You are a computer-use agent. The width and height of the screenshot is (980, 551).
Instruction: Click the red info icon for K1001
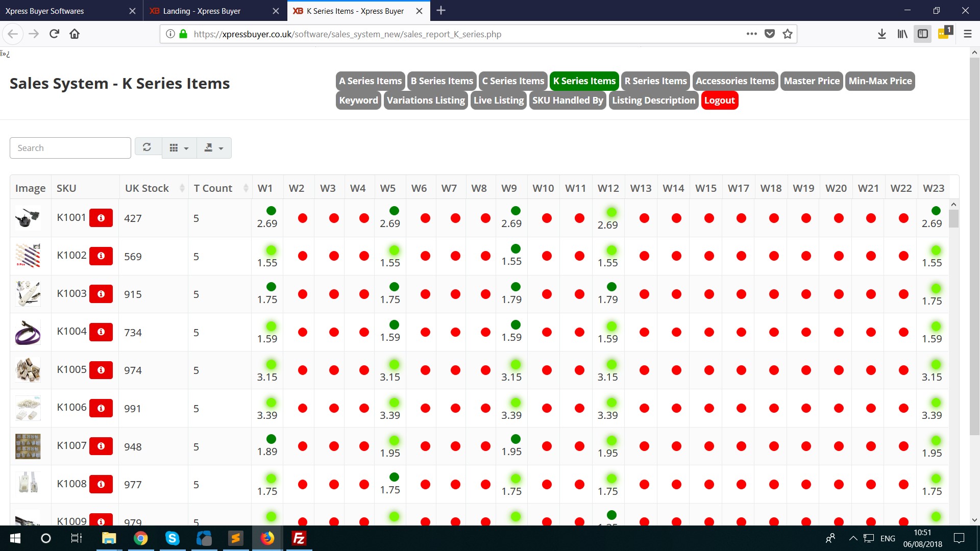[101, 218]
